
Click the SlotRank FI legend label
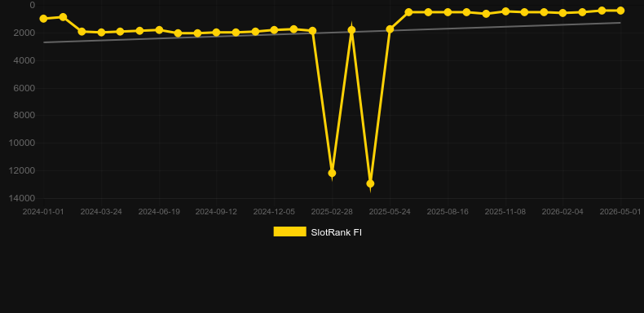[337, 232]
